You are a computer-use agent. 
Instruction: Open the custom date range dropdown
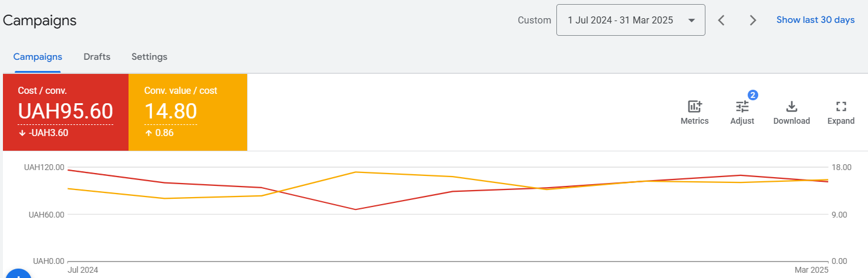click(621, 21)
